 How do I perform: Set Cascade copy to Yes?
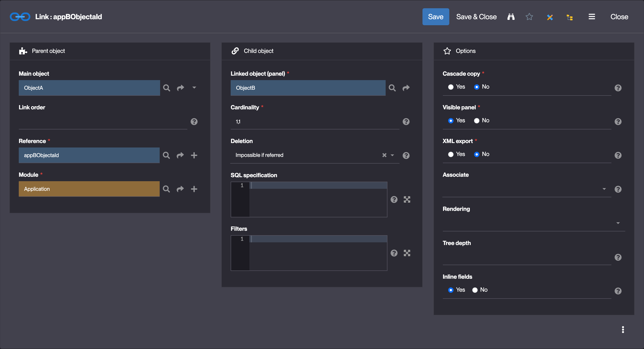[451, 87]
